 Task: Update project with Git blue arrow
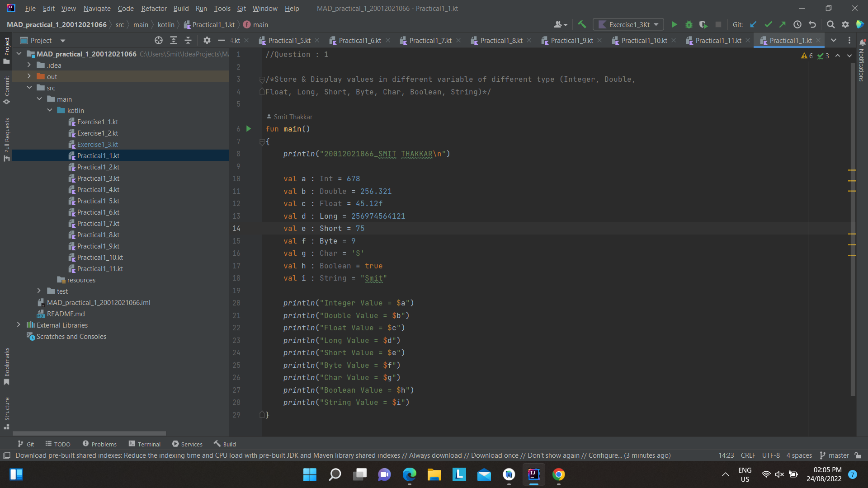(753, 25)
